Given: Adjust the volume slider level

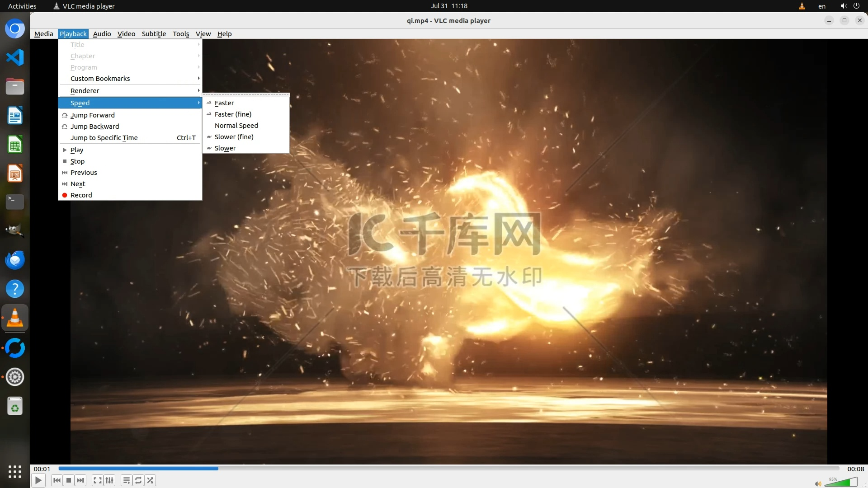Looking at the screenshot, I should pos(841,483).
